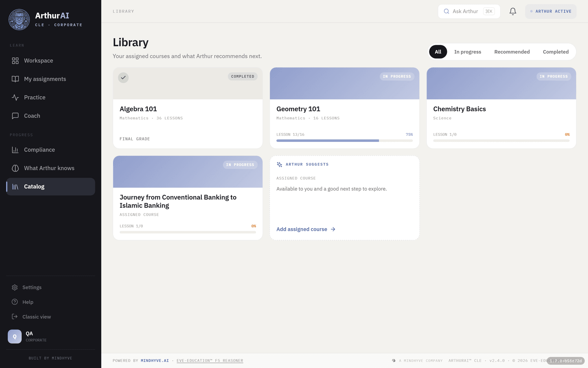Open What Arthur knows
Image resolution: width=588 pixels, height=368 pixels.
click(50, 168)
